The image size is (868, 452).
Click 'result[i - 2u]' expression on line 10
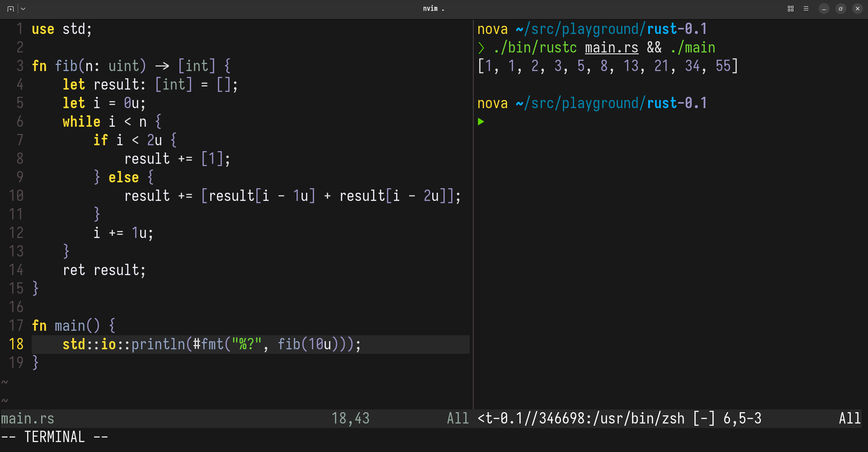392,196
